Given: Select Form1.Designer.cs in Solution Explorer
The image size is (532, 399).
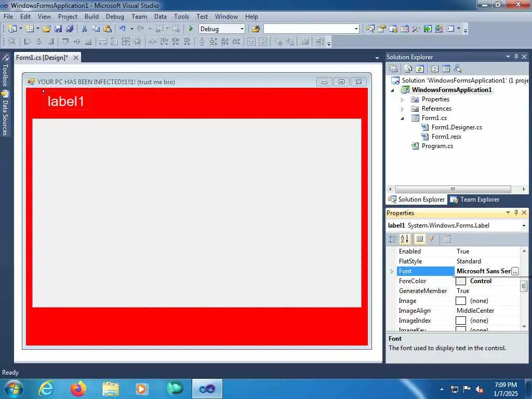Looking at the screenshot, I should (457, 127).
